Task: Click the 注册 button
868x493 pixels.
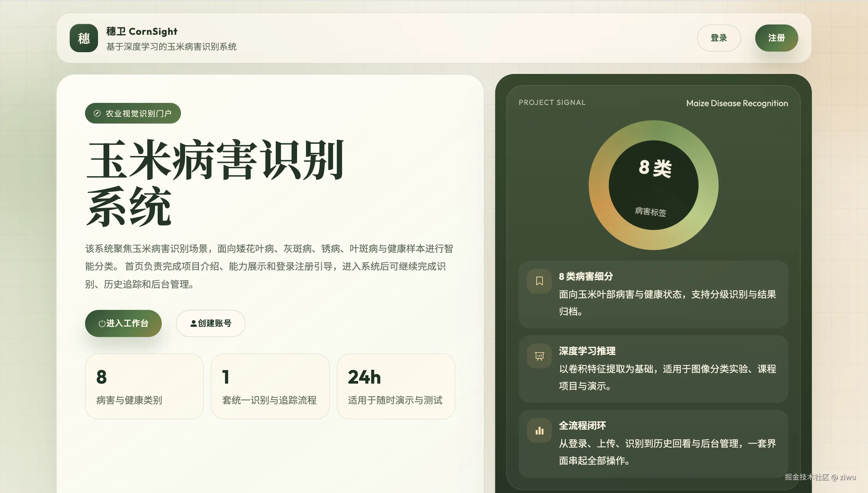Action: [x=776, y=38]
